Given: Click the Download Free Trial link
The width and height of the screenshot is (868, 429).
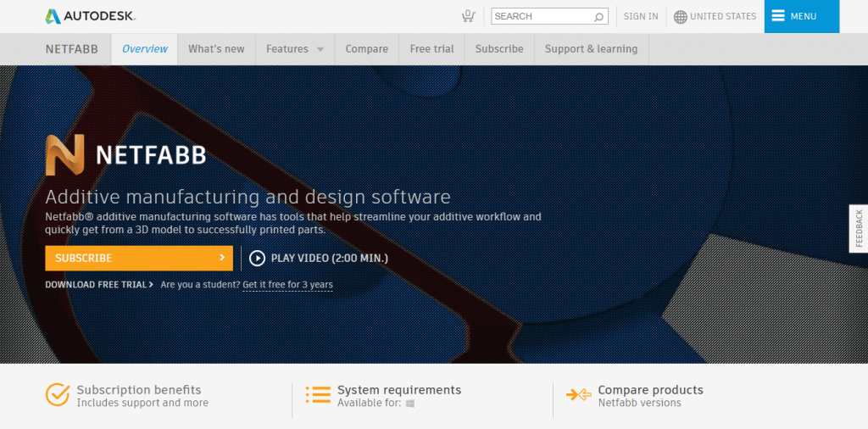Looking at the screenshot, I should [99, 285].
